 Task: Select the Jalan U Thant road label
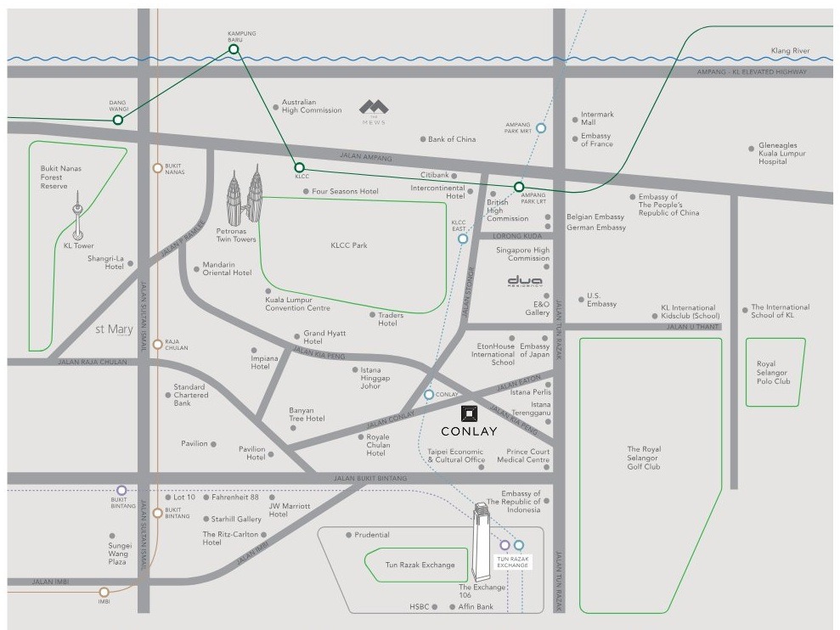pyautogui.click(x=692, y=327)
